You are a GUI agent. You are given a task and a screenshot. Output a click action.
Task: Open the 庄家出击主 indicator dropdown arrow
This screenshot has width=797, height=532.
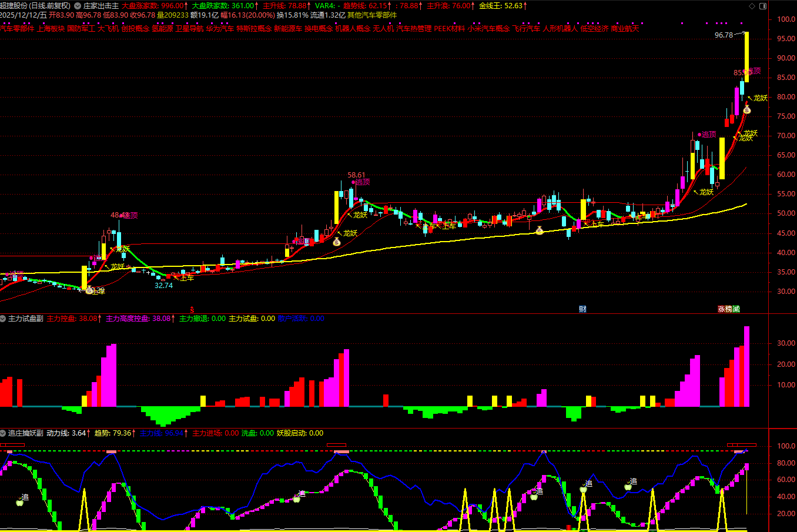(78, 6)
